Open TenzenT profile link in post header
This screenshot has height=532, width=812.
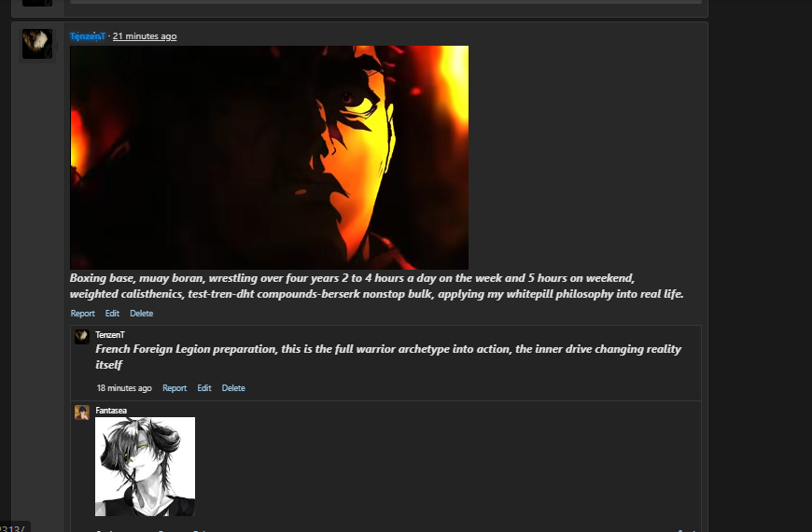[x=88, y=36]
